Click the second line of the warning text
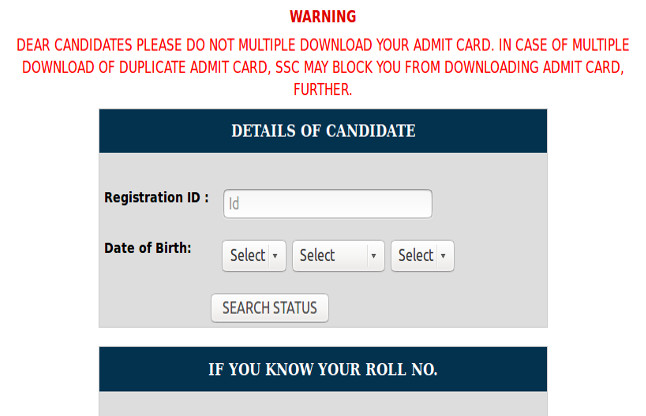The image size is (646, 416). (x=322, y=68)
